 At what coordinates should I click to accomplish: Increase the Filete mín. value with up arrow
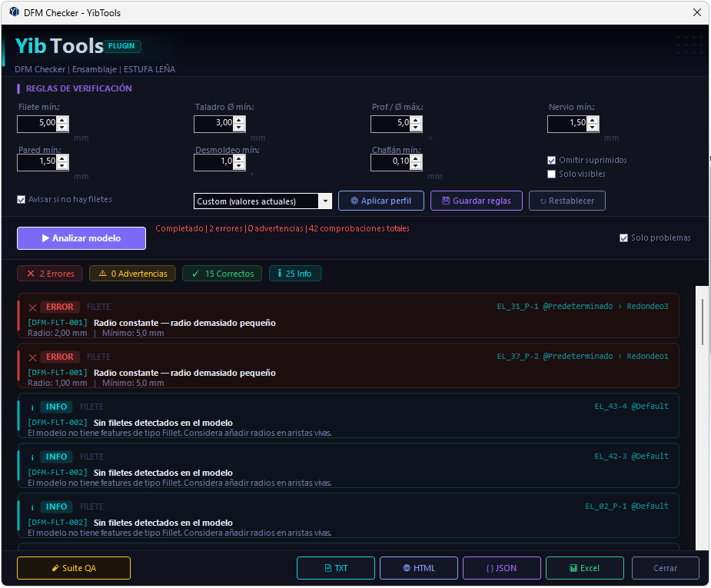[x=62, y=120]
